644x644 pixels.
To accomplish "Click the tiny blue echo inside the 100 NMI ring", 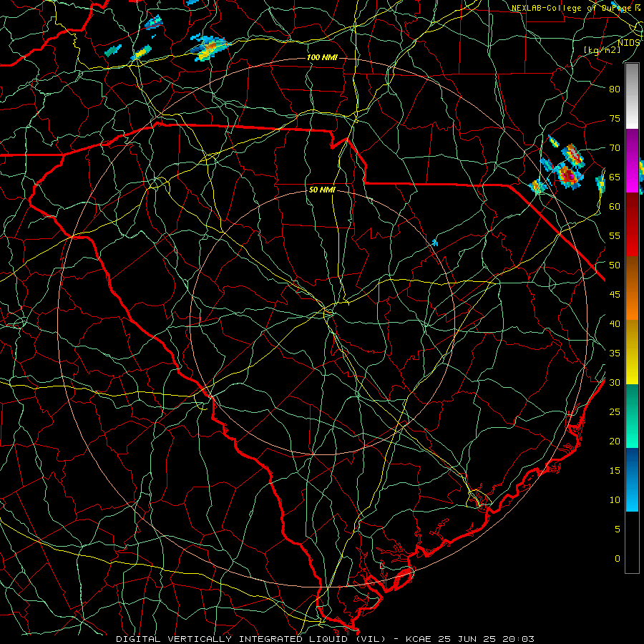I will (x=435, y=243).
